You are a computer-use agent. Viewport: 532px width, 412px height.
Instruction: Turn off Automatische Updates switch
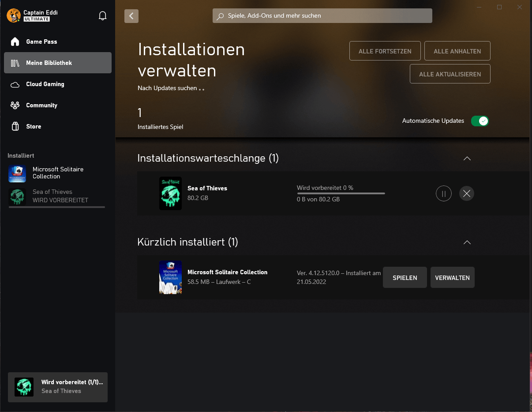(480, 121)
